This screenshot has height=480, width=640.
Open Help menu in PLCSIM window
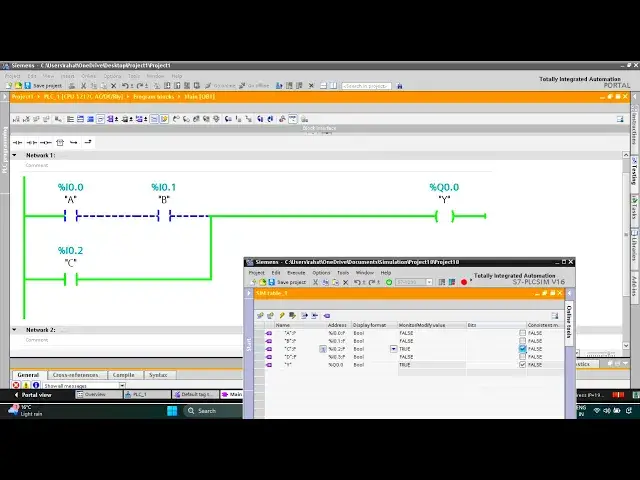coord(386,273)
